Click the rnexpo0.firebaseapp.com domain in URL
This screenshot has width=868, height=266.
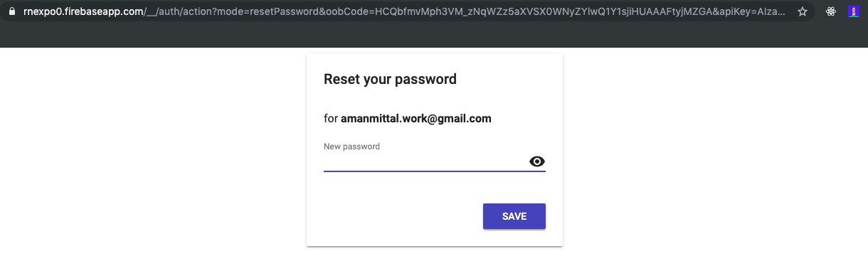[81, 11]
